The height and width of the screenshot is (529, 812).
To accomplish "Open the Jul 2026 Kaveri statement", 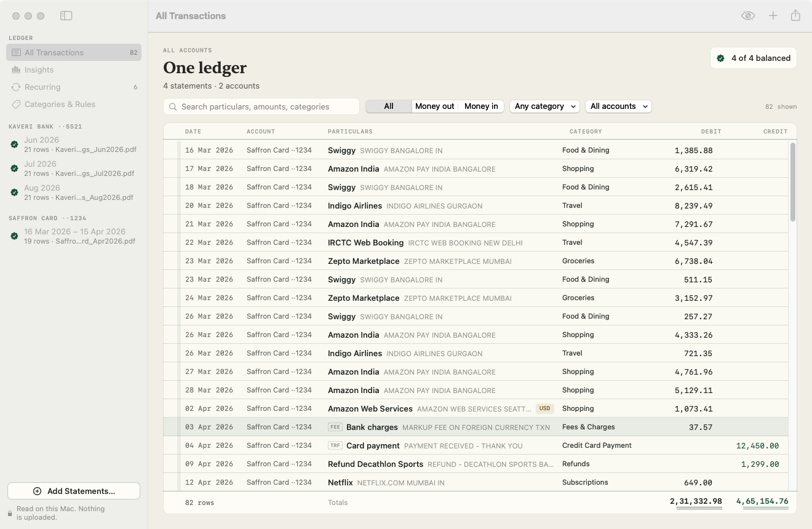I will click(74, 169).
